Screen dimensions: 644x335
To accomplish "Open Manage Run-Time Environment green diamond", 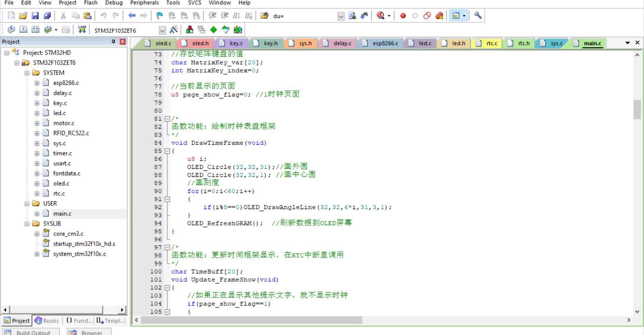I will pos(214,30).
